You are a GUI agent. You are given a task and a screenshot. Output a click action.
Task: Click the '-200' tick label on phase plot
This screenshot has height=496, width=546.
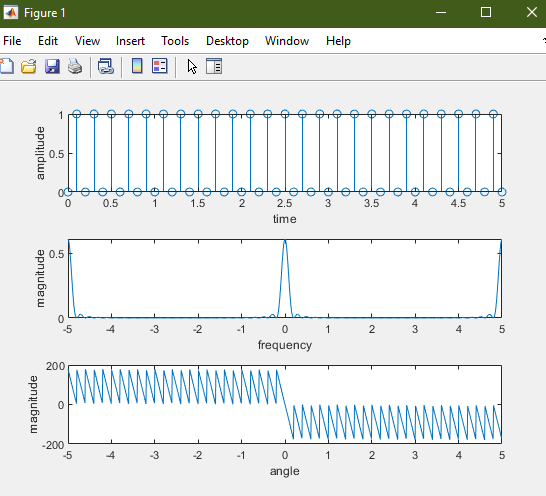(53, 445)
